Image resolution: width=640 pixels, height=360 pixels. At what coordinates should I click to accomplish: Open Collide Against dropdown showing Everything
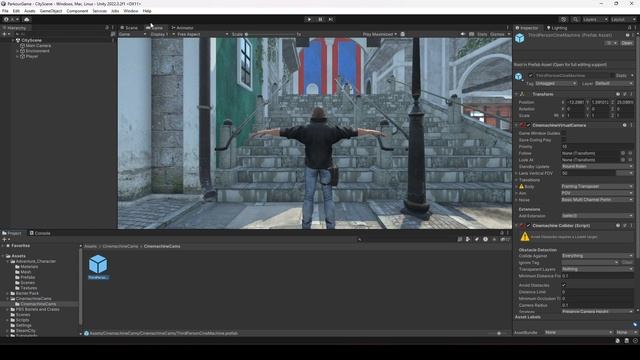click(597, 256)
